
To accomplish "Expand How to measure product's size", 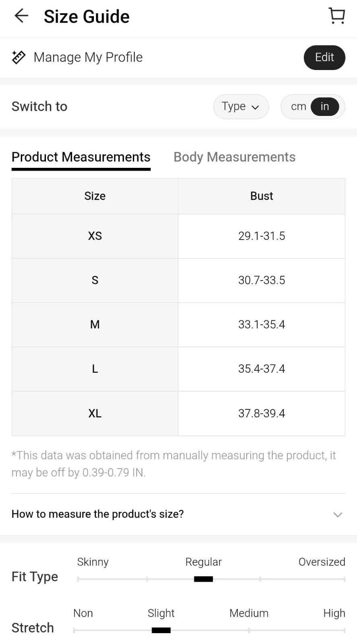I will click(98, 514).
